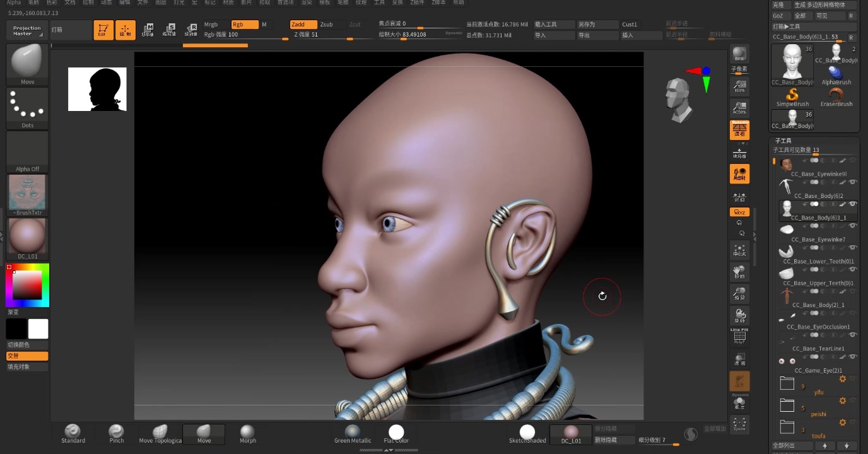The width and height of the screenshot is (868, 454).
Task: Select the Standard brush
Action: pos(73,434)
